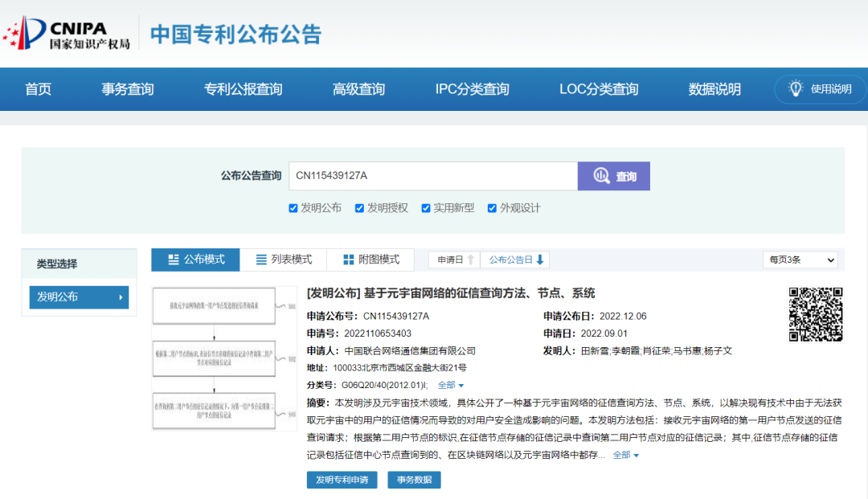Image resolution: width=868 pixels, height=499 pixels.
Task: Click the 发明专利申请 button
Action: pyautogui.click(x=342, y=480)
